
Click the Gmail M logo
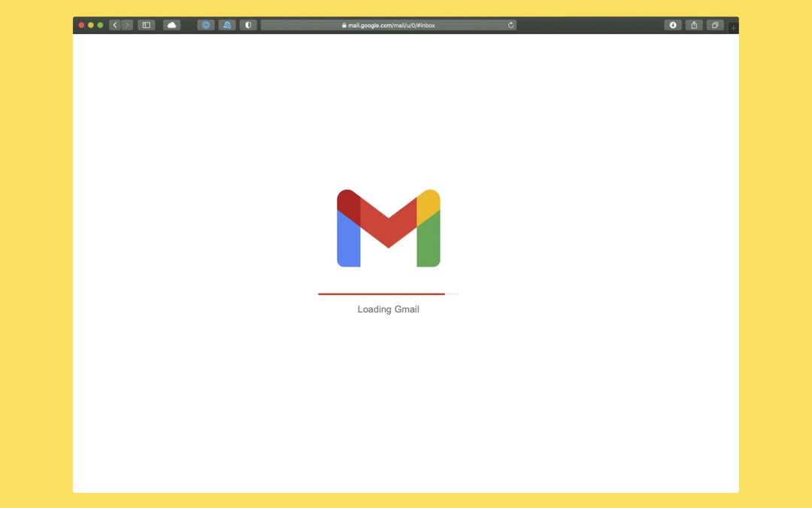388,228
